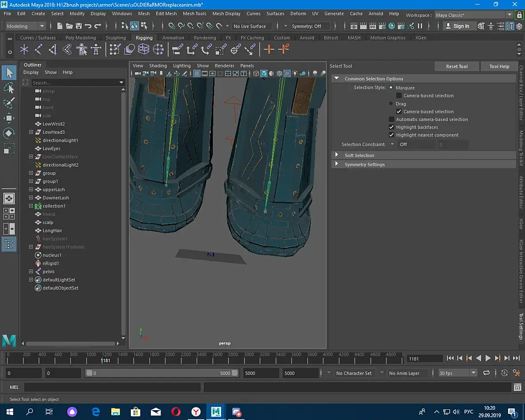Click the Reset Tool button
This screenshot has height=420, width=525.
point(457,66)
